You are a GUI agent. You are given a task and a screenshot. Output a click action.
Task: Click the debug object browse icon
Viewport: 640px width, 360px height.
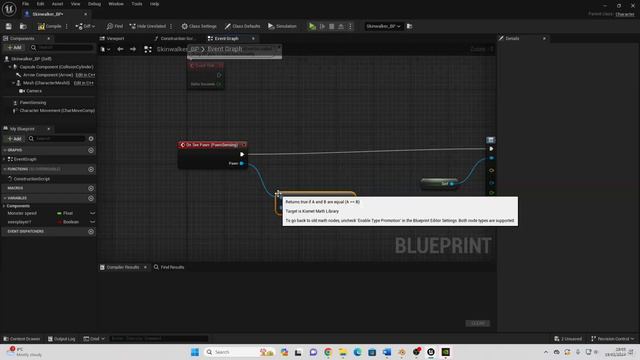(x=409, y=26)
